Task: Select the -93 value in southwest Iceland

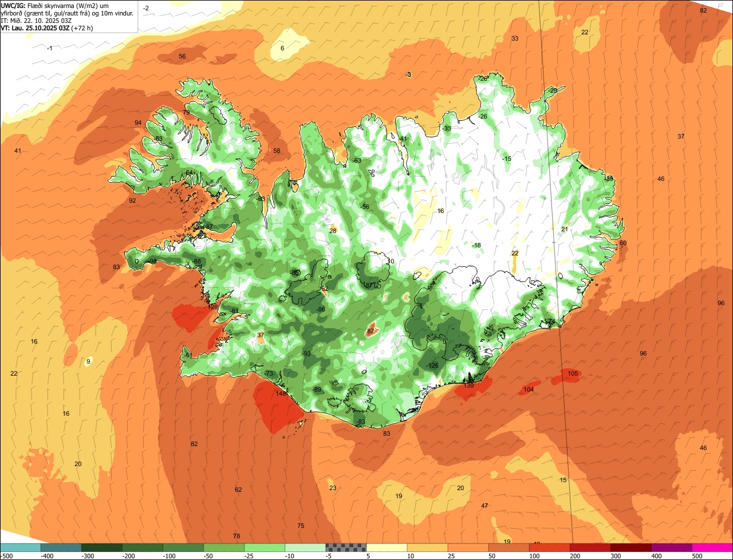Action: (x=307, y=353)
